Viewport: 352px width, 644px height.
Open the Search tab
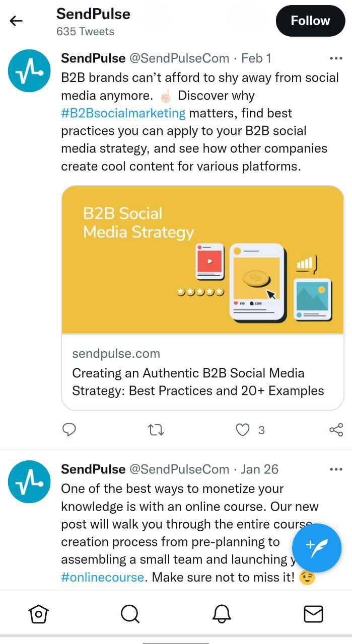130,614
